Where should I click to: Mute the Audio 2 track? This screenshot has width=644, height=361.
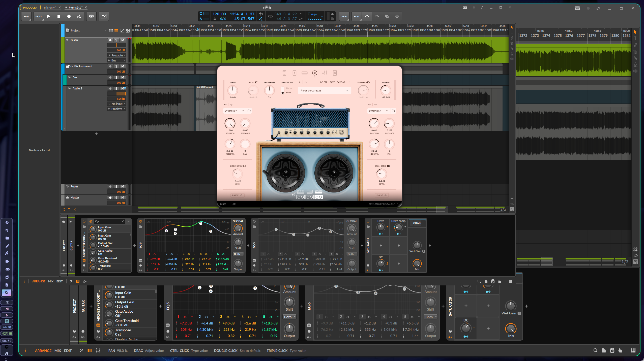[123, 88]
